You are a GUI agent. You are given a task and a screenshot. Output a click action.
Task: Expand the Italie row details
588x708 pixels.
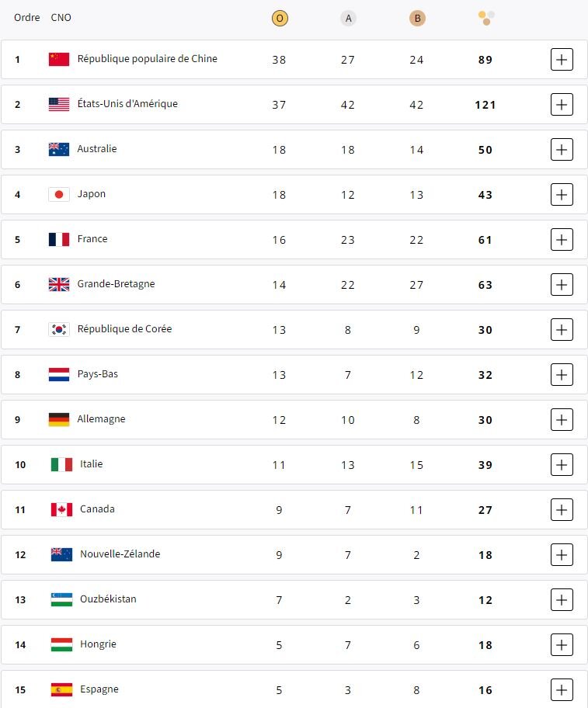(562, 464)
